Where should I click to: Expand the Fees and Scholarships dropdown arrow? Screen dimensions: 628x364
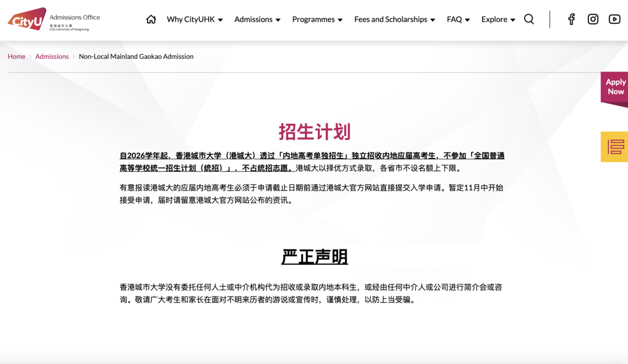pyautogui.click(x=433, y=20)
